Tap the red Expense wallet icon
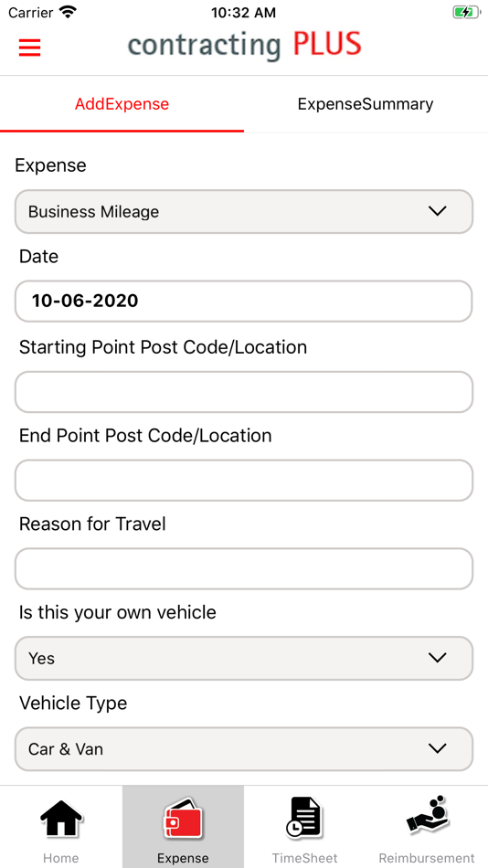 pyautogui.click(x=183, y=818)
